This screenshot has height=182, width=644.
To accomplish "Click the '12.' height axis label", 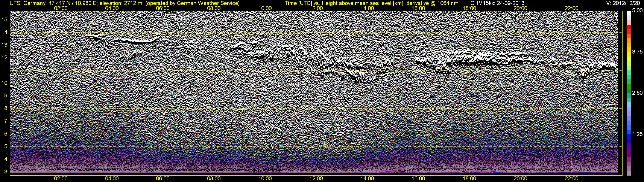I will (5, 58).
